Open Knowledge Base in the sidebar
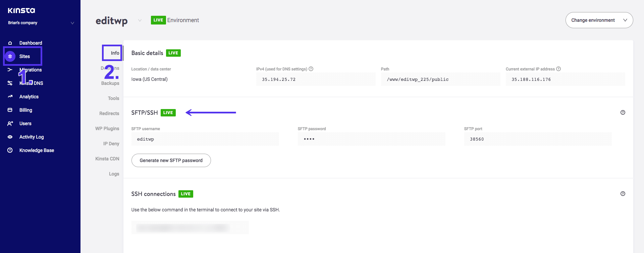Image resolution: width=644 pixels, height=253 pixels. pyautogui.click(x=37, y=150)
